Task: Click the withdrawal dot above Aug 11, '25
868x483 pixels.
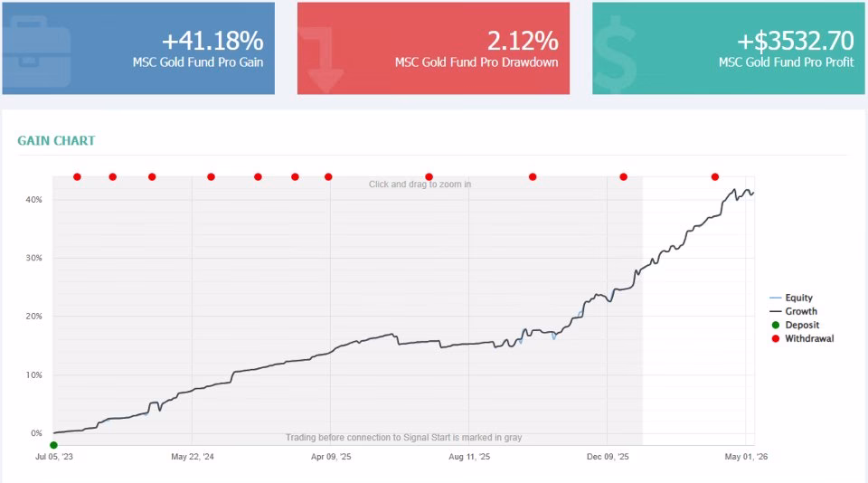Action: click(429, 176)
